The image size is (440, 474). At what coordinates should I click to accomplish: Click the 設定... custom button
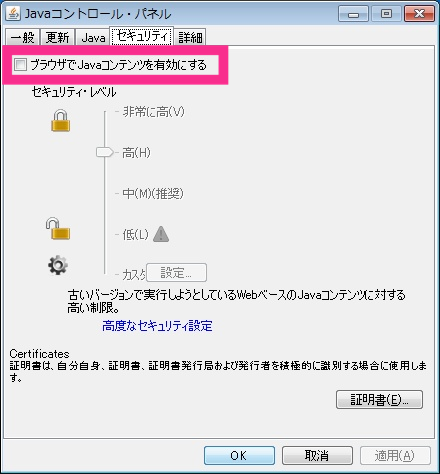(176, 272)
